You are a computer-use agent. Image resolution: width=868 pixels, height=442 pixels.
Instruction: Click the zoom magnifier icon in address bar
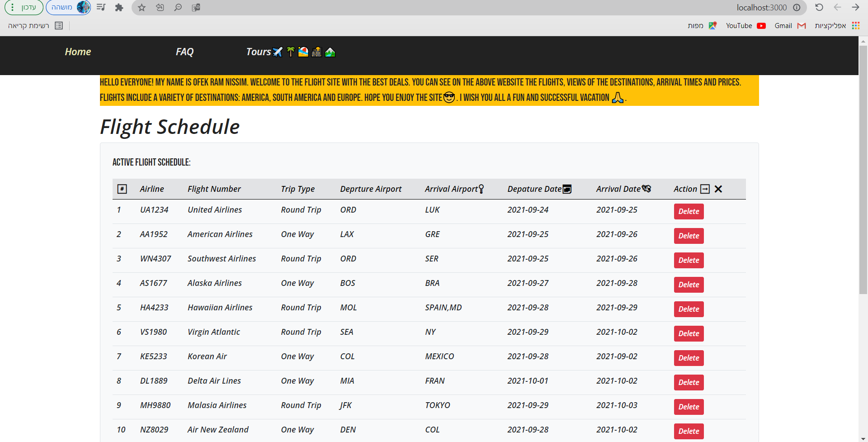(x=178, y=8)
